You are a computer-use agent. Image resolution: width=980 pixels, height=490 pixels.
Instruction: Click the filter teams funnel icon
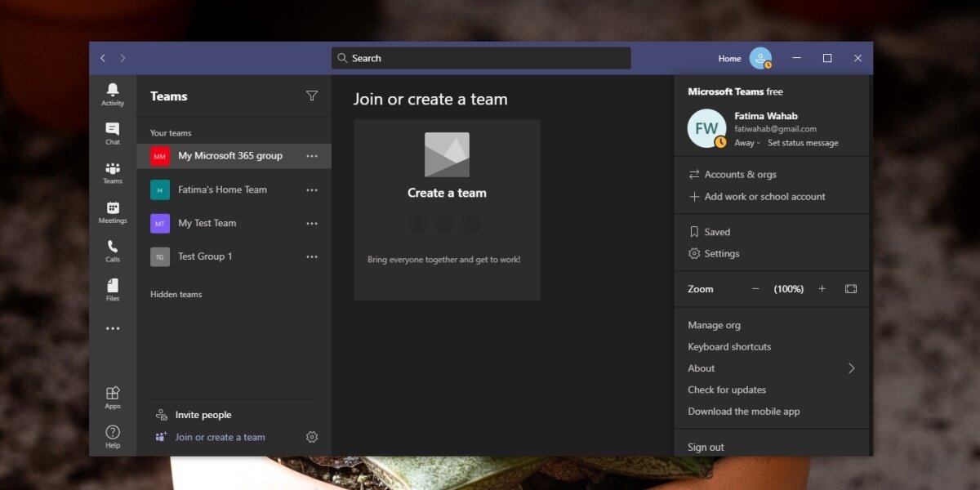pyautogui.click(x=311, y=96)
